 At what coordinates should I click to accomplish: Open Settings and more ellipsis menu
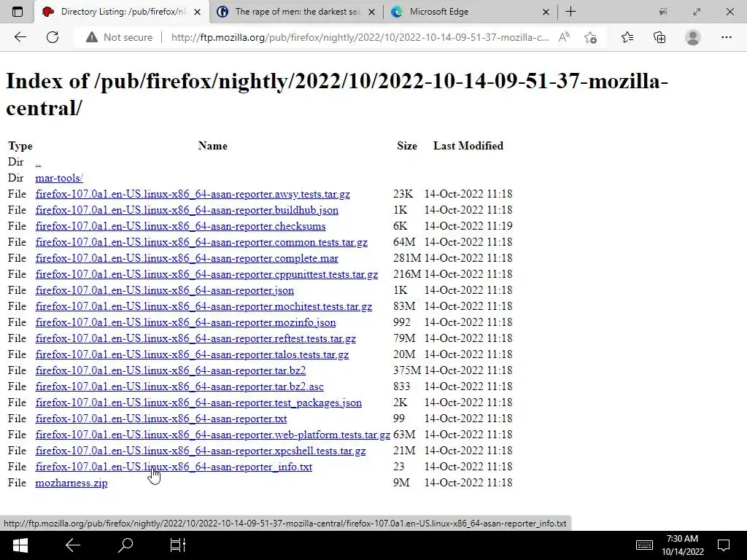[726, 37]
